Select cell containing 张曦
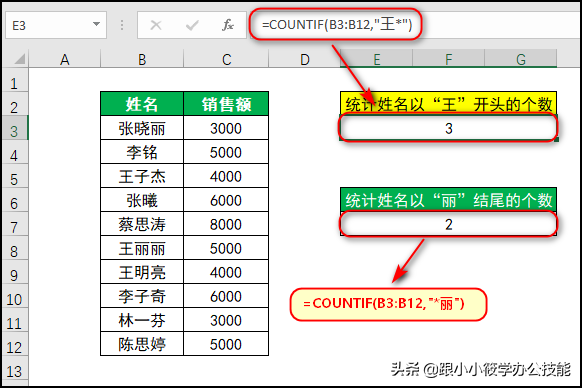The width and height of the screenshot is (582, 388). point(142,200)
